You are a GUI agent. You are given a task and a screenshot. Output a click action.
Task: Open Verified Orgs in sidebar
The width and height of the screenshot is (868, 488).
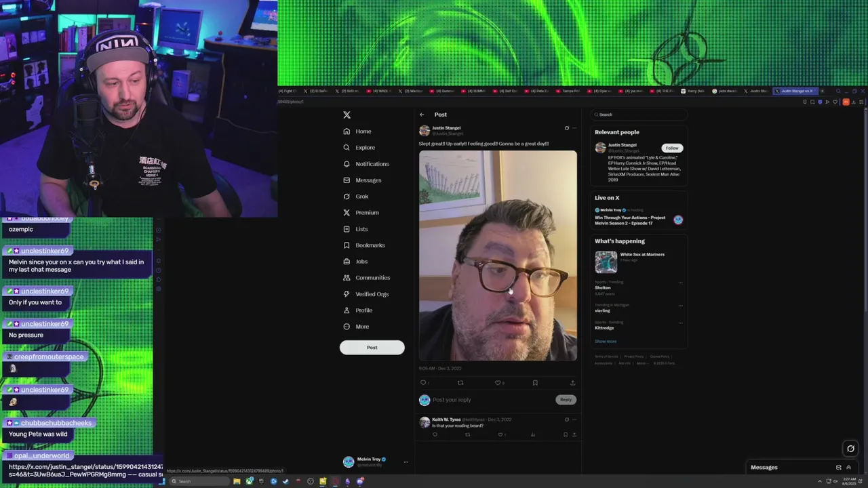pyautogui.click(x=366, y=294)
